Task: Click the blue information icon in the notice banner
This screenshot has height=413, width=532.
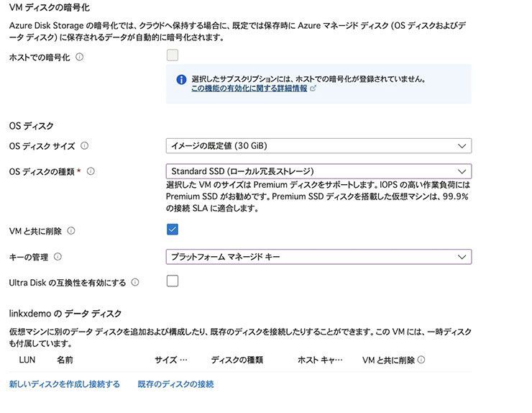Action: (x=182, y=79)
